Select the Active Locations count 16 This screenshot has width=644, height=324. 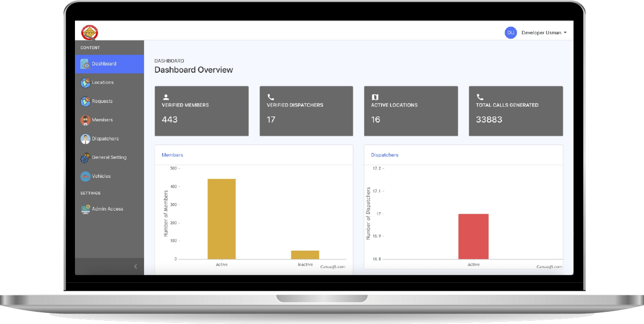pos(376,120)
